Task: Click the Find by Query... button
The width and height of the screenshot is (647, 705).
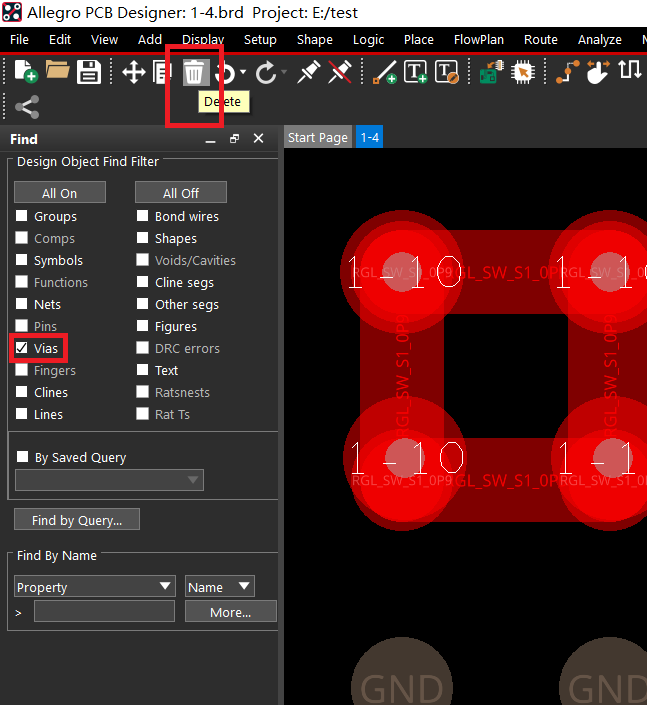Action: click(x=77, y=520)
